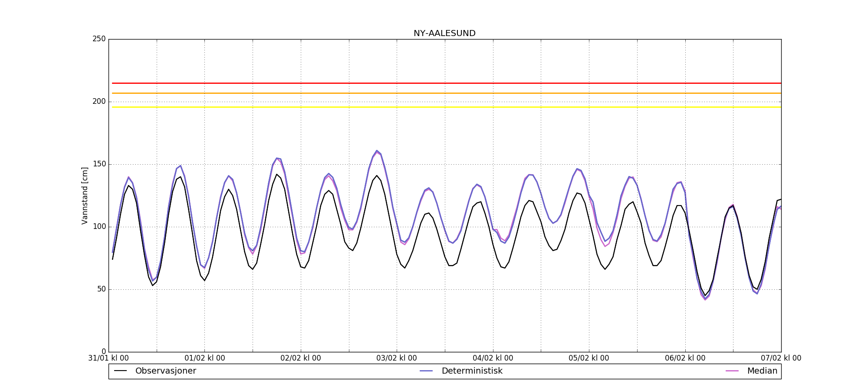Screen dimensions: 868x391
Task: Click the 03/02 kl 00 x-axis label
Action: [x=396, y=358]
